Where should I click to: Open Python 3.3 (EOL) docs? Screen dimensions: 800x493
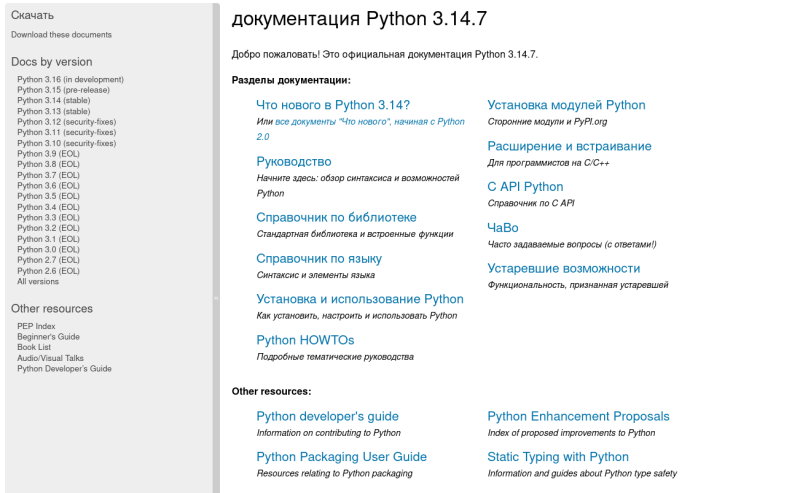tap(48, 217)
